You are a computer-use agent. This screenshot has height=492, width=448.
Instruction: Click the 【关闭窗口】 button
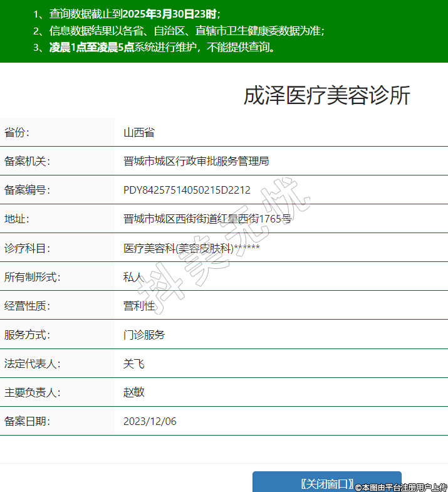[x=326, y=483]
